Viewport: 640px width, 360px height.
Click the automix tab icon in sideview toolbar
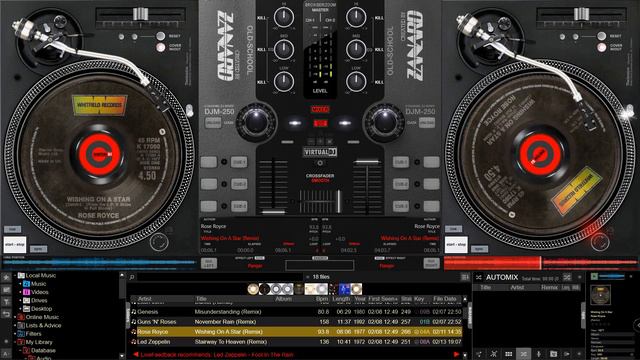[x=524, y=354]
